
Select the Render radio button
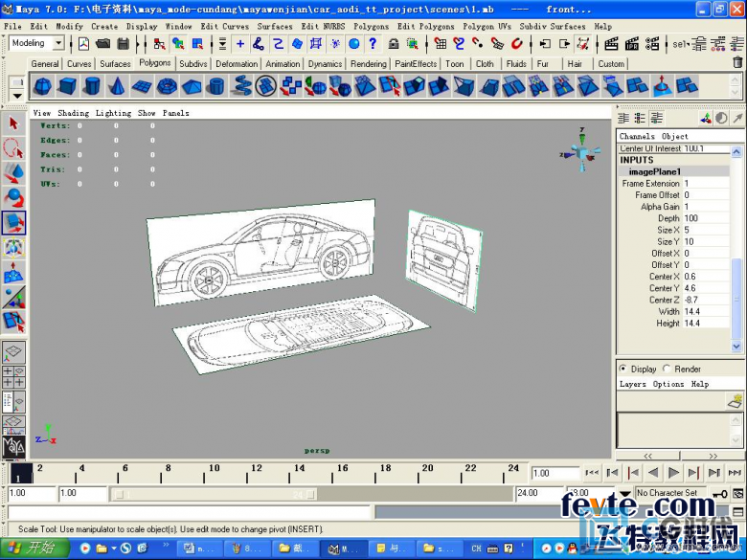667,369
